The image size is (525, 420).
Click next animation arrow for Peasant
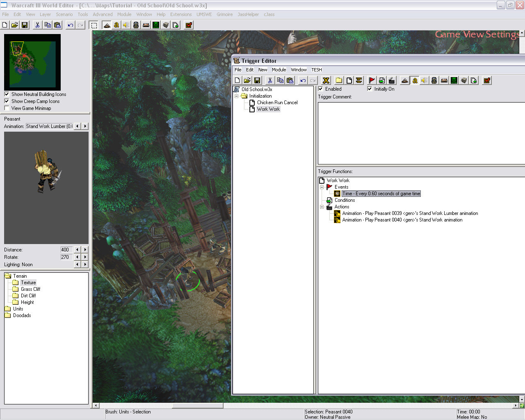tap(85, 126)
